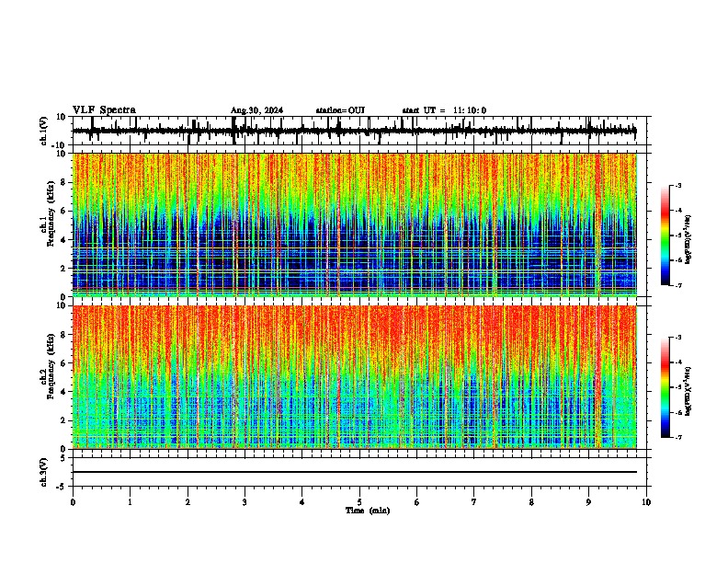Click inside the ch.1 voltage waveform panel

click(x=359, y=131)
